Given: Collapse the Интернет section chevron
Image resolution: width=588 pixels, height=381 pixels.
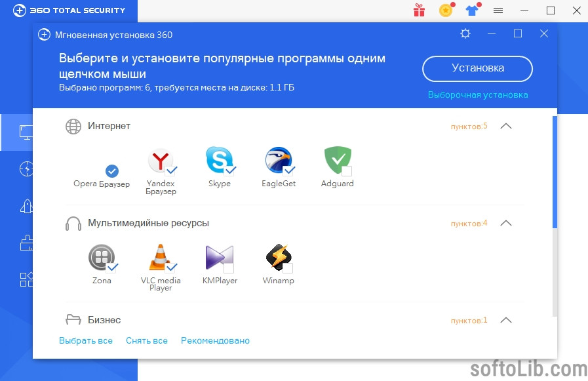Looking at the screenshot, I should pos(506,126).
